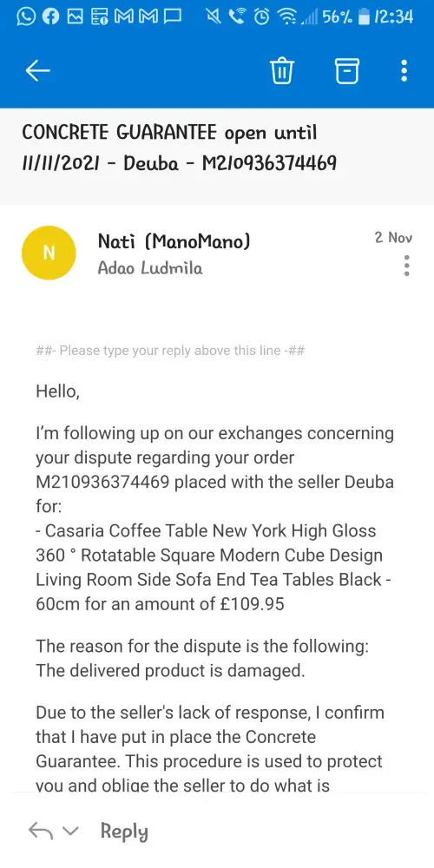Tap the WhatsApp notification icon in status bar
Viewport: 434px width, 868px height.
[x=25, y=17]
